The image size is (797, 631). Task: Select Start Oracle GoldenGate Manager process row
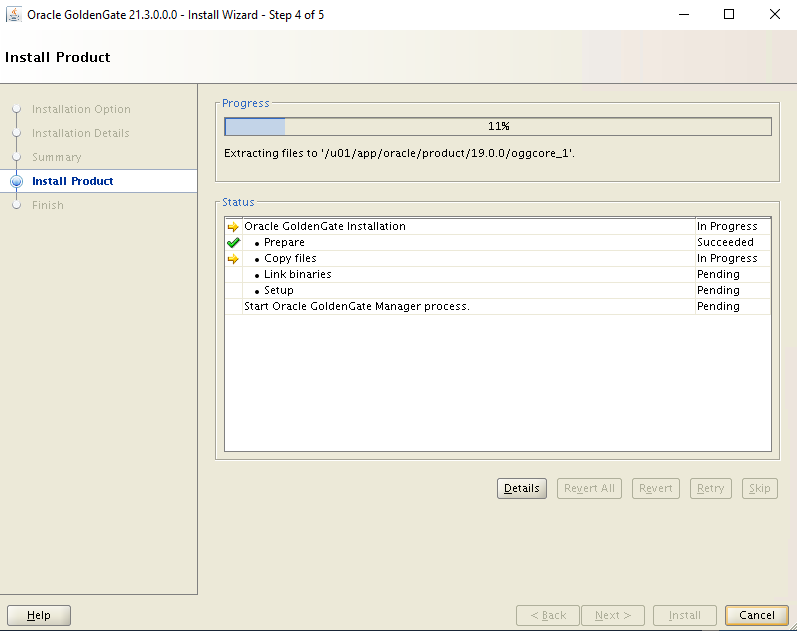[x=498, y=306]
